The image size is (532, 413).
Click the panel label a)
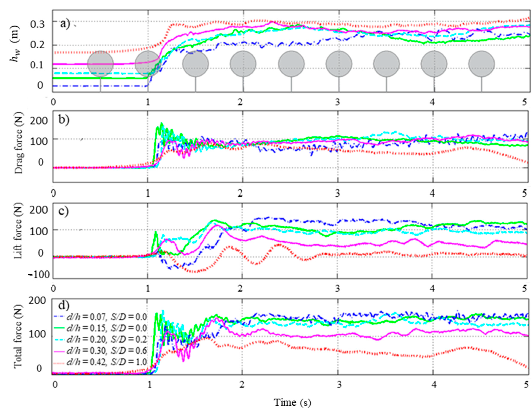pos(65,24)
